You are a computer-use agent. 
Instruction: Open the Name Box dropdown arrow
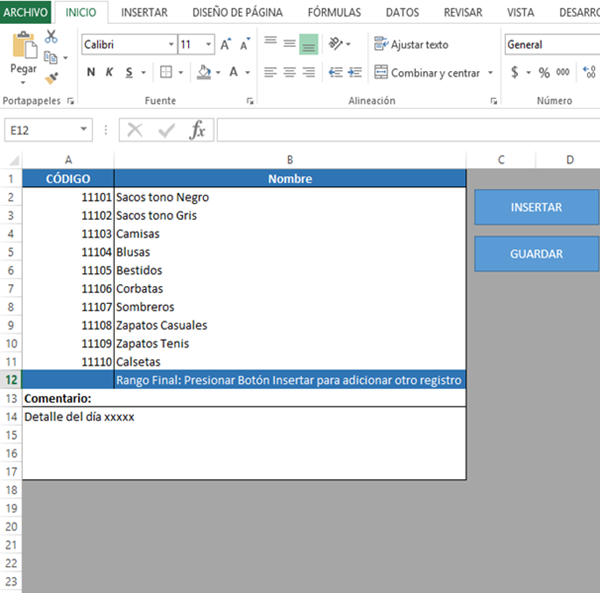pos(84,130)
